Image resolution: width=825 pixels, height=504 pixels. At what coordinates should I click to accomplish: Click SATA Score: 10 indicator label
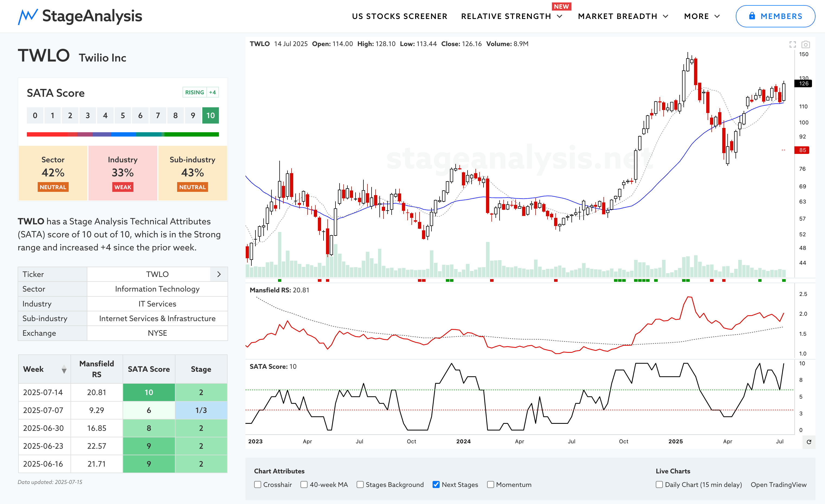(273, 367)
